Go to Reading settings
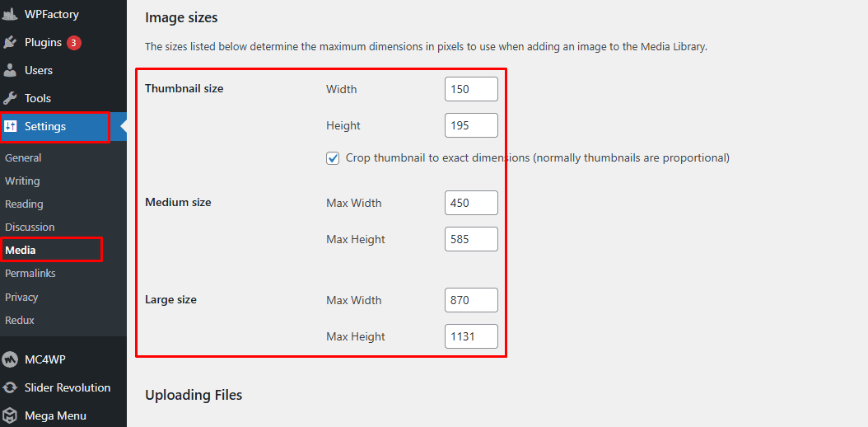 click(24, 204)
